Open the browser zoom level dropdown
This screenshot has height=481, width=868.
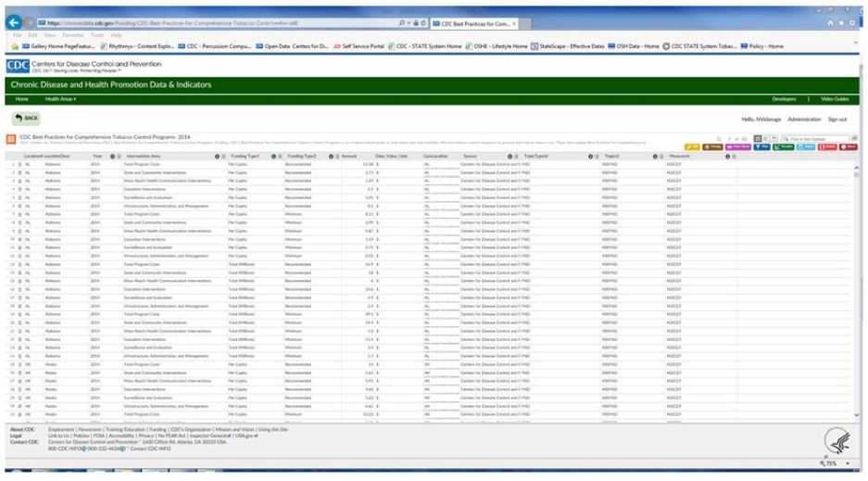tap(846, 462)
